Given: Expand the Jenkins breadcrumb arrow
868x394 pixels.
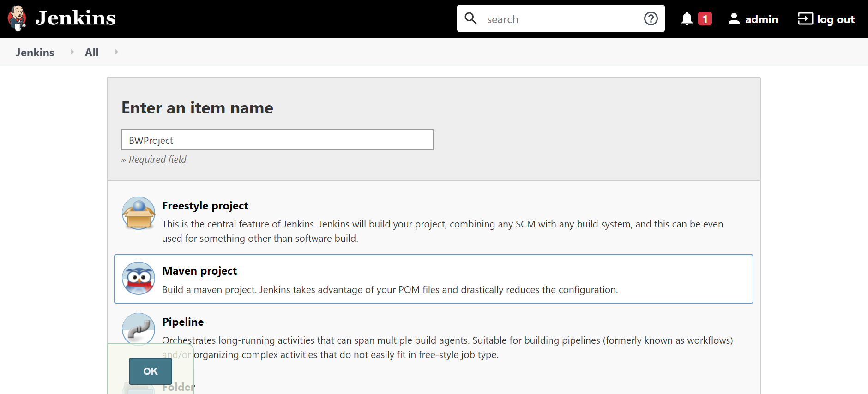Looking at the screenshot, I should pos(72,52).
